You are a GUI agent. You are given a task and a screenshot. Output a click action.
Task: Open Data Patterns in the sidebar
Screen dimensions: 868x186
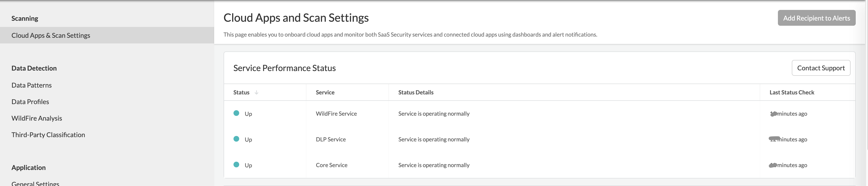click(32, 85)
